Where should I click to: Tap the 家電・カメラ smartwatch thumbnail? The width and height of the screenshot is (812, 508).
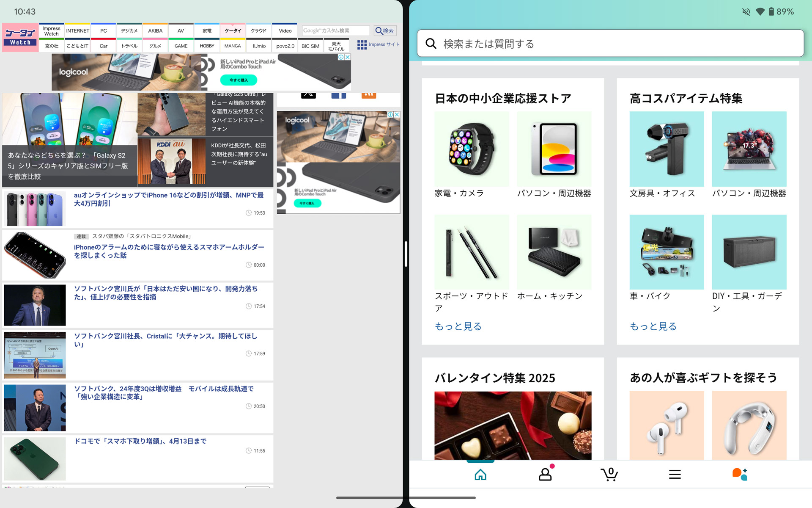472,149
